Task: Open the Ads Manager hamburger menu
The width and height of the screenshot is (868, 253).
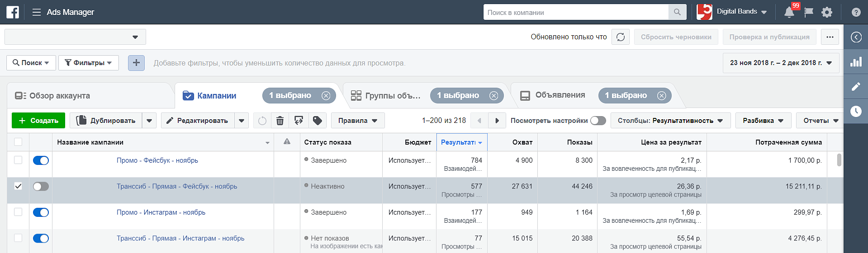Action: point(37,12)
